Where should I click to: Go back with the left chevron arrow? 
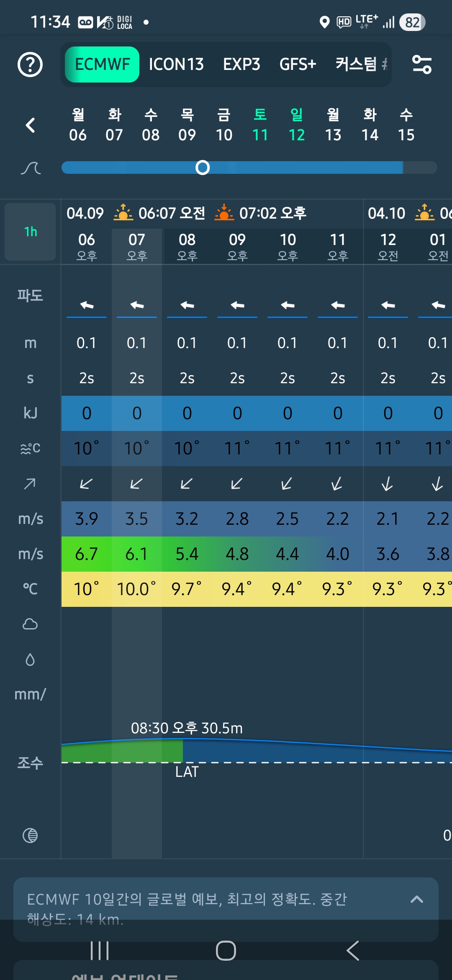[30, 125]
